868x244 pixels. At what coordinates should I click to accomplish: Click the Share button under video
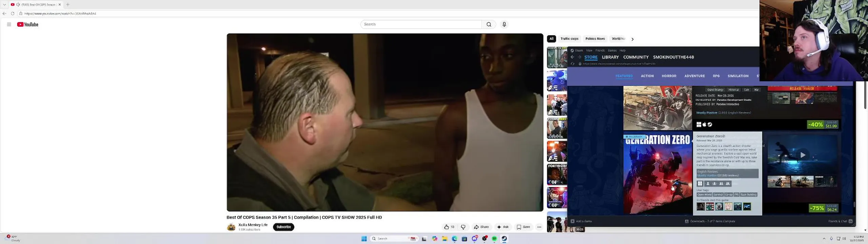481,227
